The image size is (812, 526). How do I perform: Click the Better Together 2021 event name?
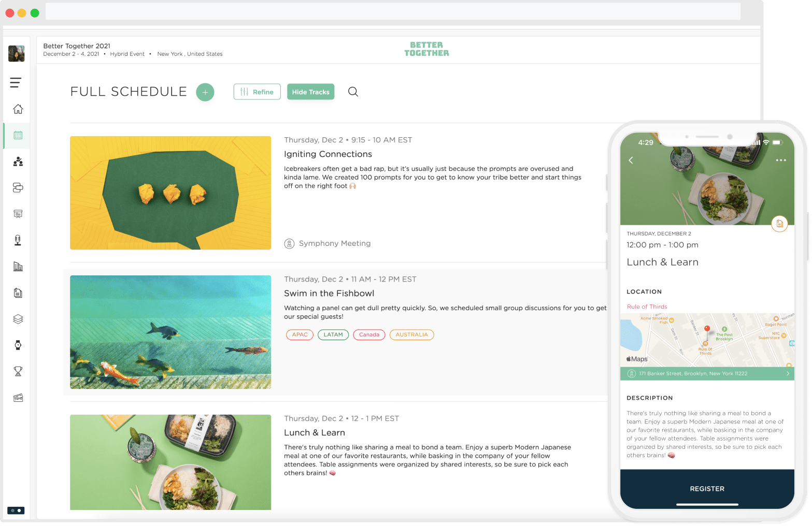click(77, 46)
